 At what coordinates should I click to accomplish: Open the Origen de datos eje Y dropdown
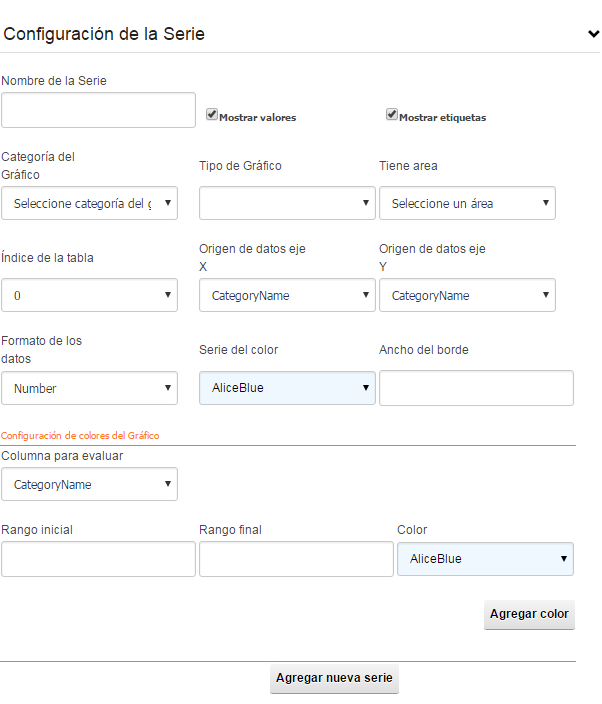tap(467, 295)
